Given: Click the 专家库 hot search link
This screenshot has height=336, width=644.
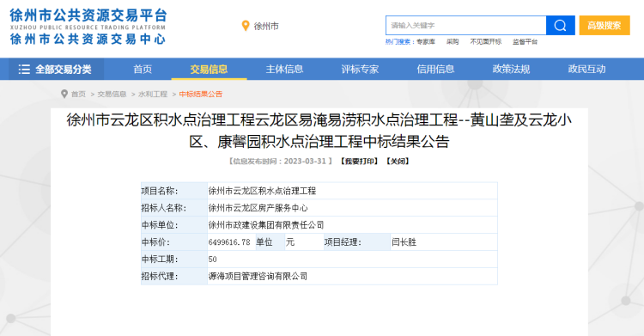Looking at the screenshot, I should (x=426, y=41).
